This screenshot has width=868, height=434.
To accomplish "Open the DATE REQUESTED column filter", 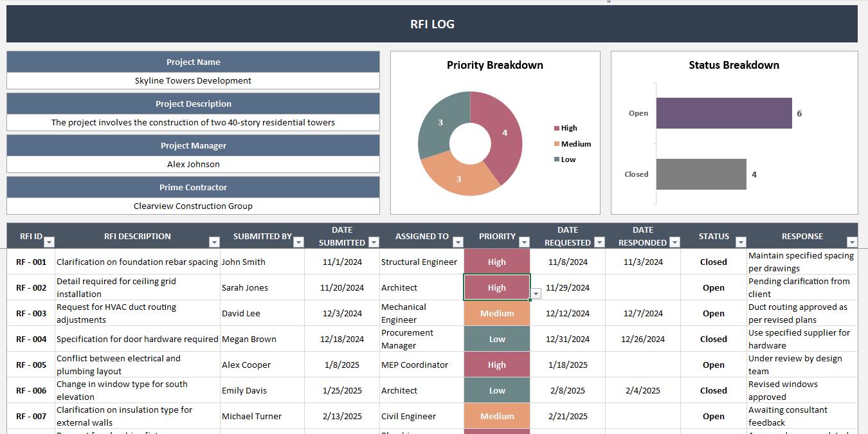I will click(599, 243).
